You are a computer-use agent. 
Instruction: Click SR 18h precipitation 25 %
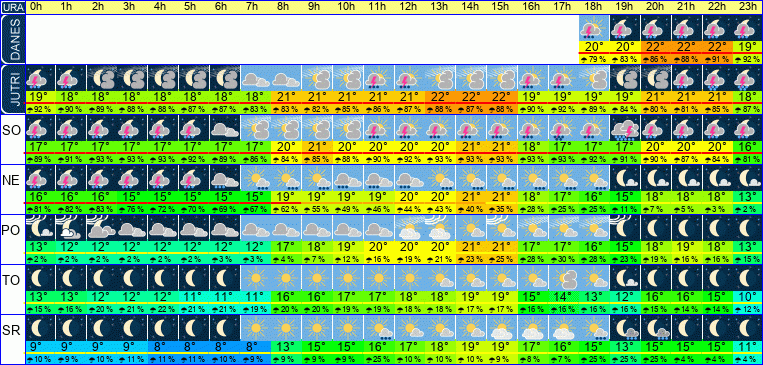[x=594, y=359]
